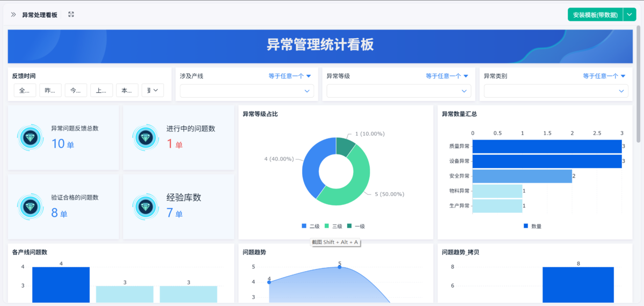
Task: Toggle the 二级 legend entry in the donut chart
Action: tap(311, 226)
